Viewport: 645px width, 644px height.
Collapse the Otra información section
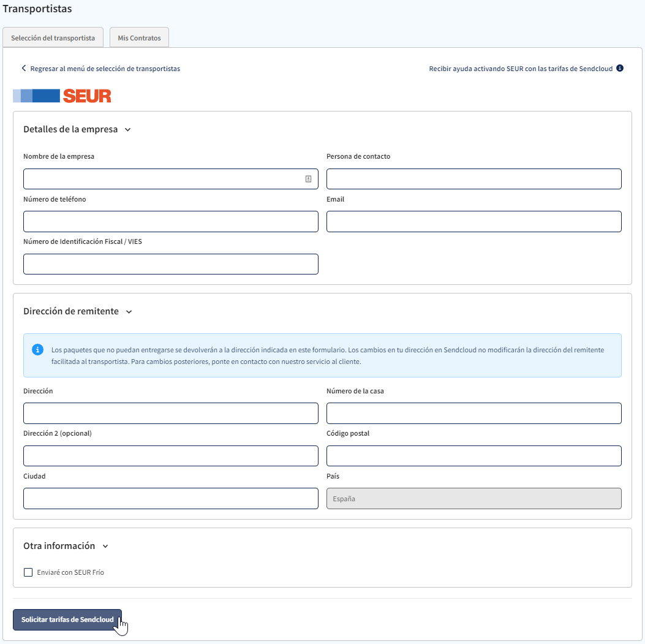pyautogui.click(x=105, y=546)
